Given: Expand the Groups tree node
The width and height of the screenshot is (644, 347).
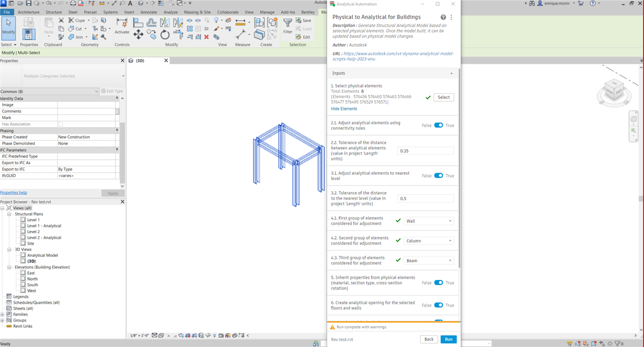Looking at the screenshot, I should pyautogui.click(x=3, y=320).
